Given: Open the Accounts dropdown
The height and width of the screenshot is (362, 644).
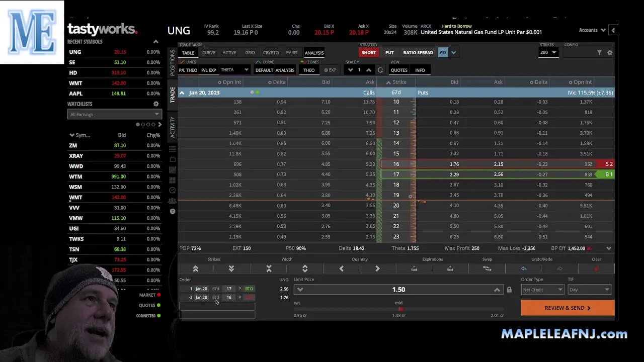Looking at the screenshot, I should coord(592,30).
